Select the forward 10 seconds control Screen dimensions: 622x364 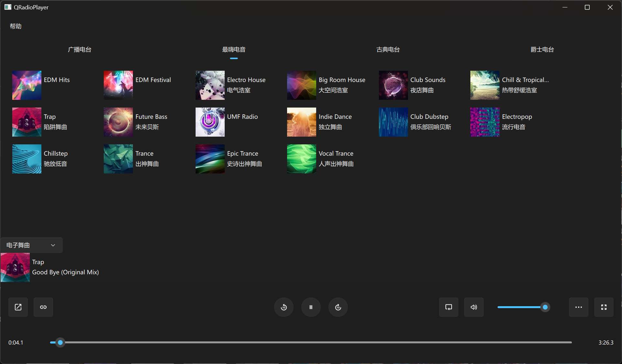coord(338,307)
